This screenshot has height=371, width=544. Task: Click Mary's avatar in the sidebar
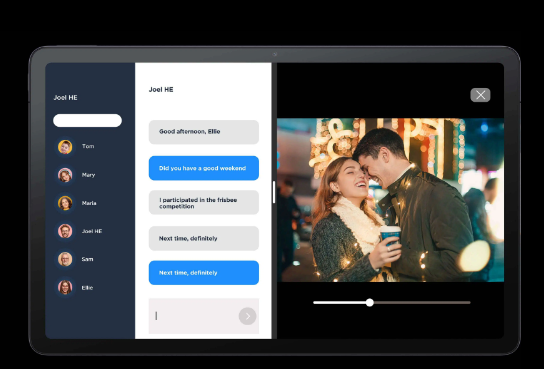[65, 175]
